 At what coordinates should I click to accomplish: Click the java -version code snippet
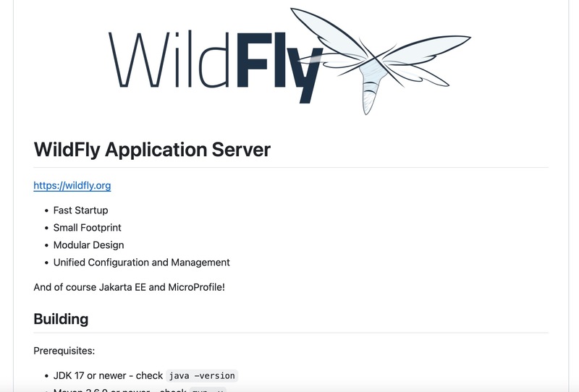202,376
